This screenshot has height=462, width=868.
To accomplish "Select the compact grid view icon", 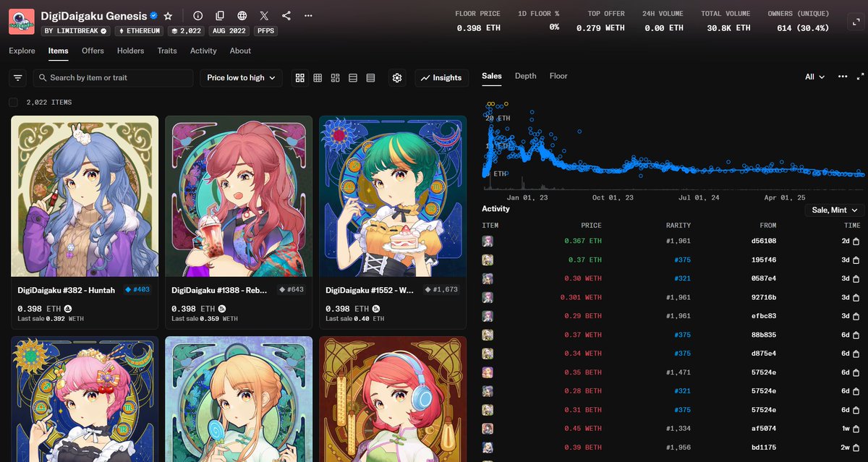I will pyautogui.click(x=318, y=77).
